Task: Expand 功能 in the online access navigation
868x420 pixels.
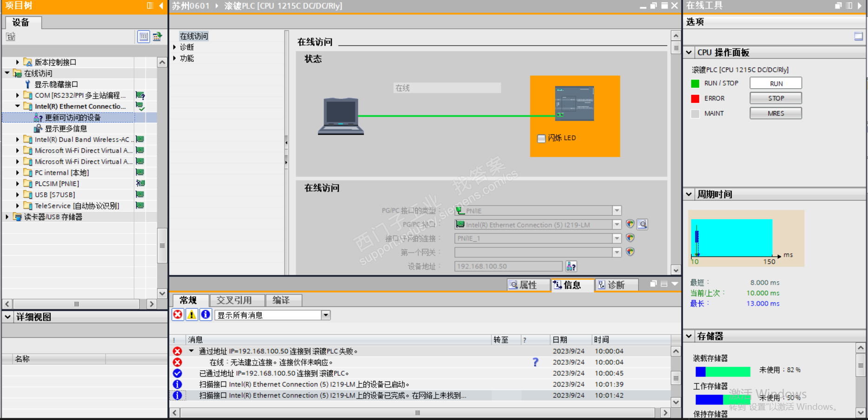Action: click(x=175, y=58)
